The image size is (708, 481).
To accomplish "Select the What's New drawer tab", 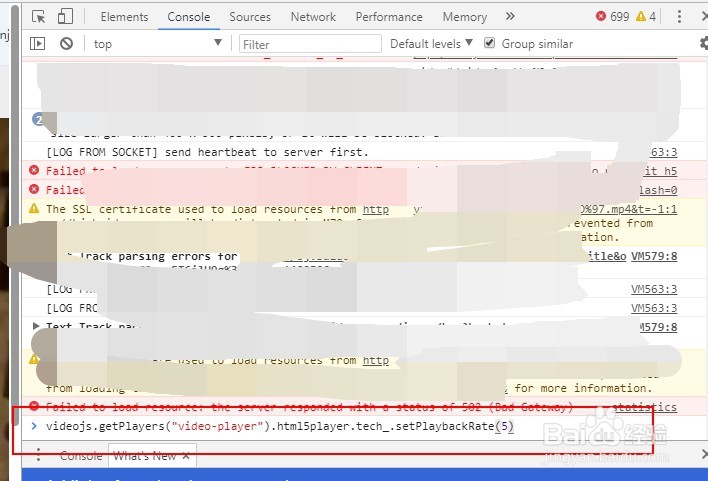I will (144, 456).
